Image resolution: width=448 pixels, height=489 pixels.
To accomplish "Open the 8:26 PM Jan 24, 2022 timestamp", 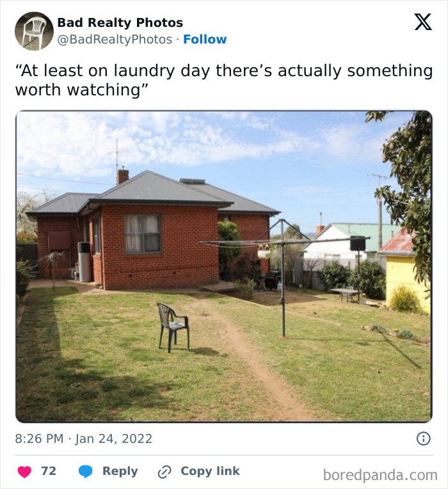I will point(84,438).
